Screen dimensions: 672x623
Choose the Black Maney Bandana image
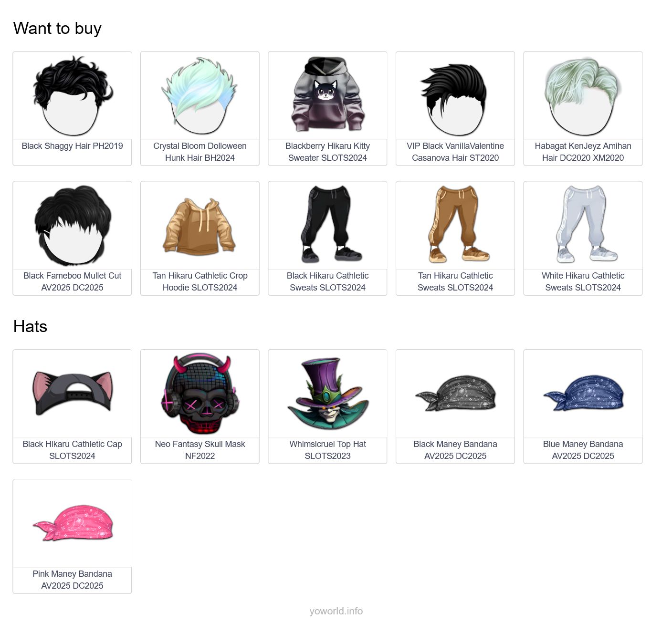[x=455, y=394]
